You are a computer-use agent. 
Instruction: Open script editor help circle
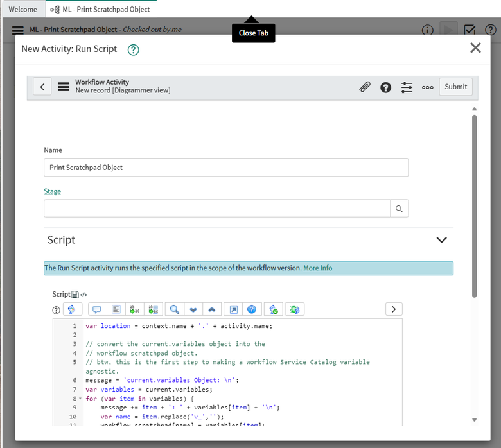56,310
